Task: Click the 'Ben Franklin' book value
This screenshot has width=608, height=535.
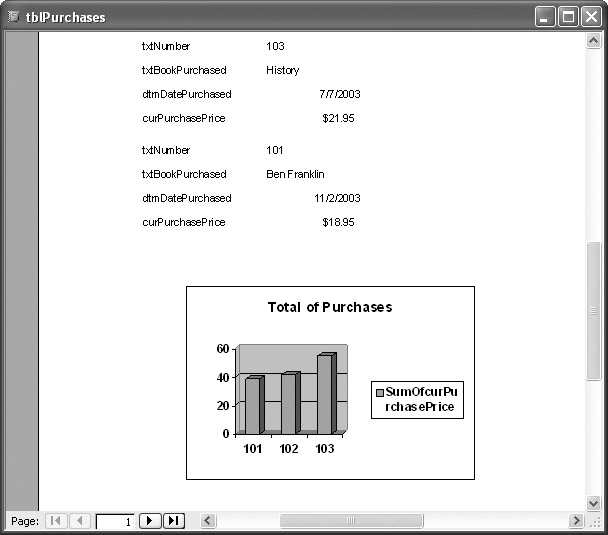Action: 295,174
